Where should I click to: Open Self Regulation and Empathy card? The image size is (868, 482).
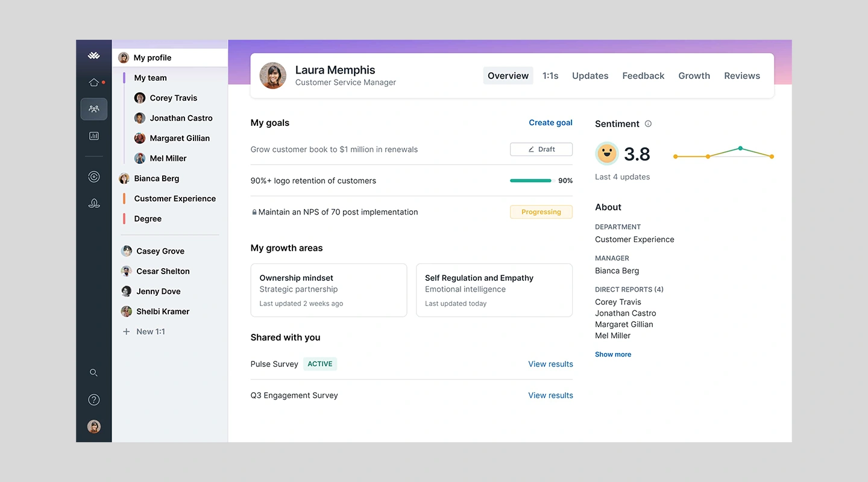click(x=494, y=290)
